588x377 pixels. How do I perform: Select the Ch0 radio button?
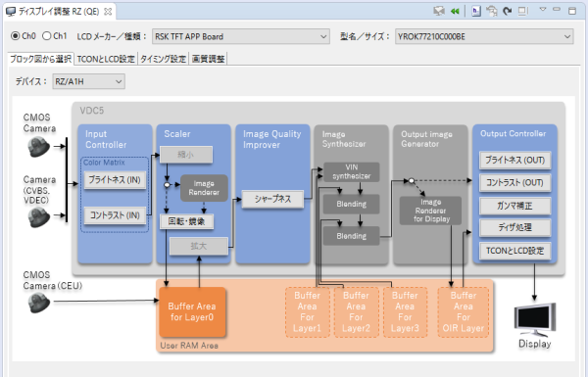tap(16, 36)
